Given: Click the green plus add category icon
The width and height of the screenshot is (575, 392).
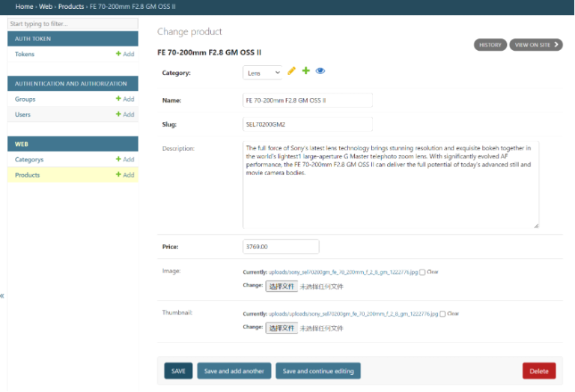Looking at the screenshot, I should 305,71.
